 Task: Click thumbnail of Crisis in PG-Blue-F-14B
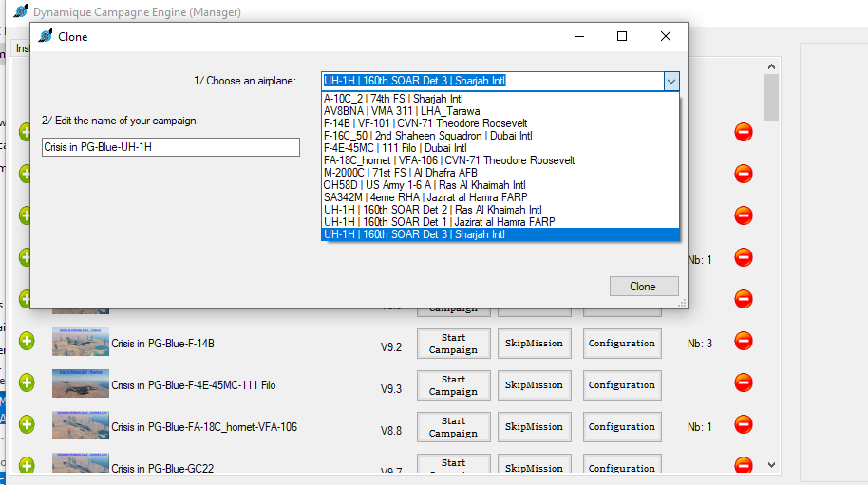(80, 343)
